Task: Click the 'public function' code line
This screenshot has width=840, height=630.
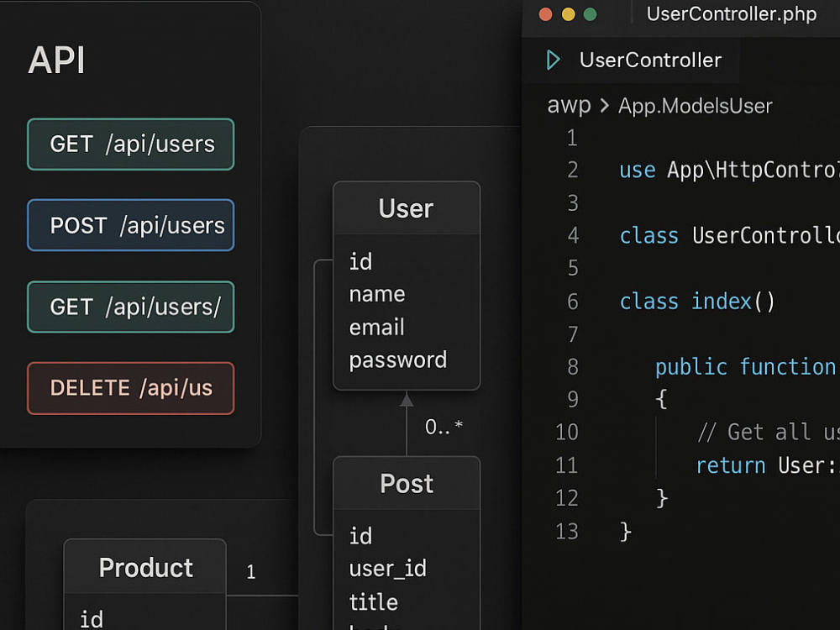Action: 746,367
